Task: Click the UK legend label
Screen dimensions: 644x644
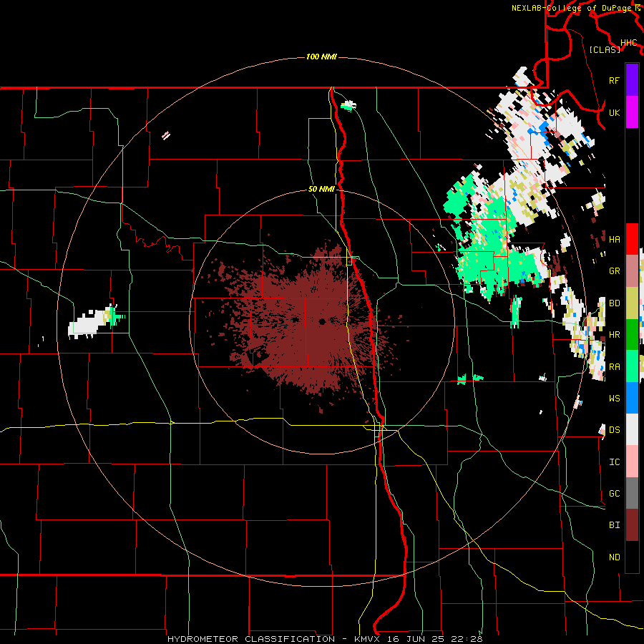Action: [614, 112]
